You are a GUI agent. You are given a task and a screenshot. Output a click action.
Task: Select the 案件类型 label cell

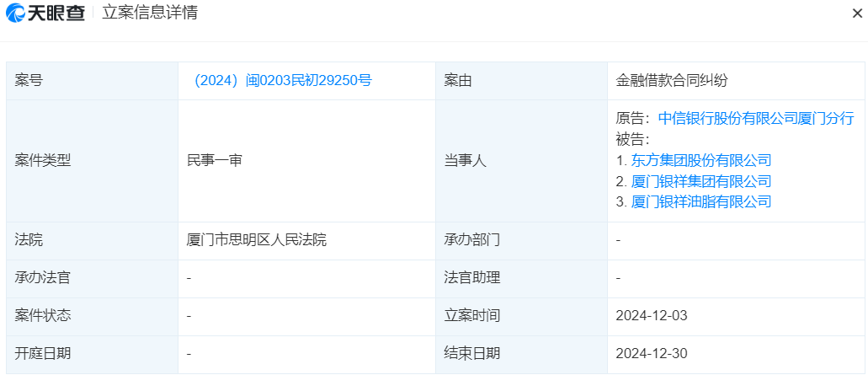point(92,161)
